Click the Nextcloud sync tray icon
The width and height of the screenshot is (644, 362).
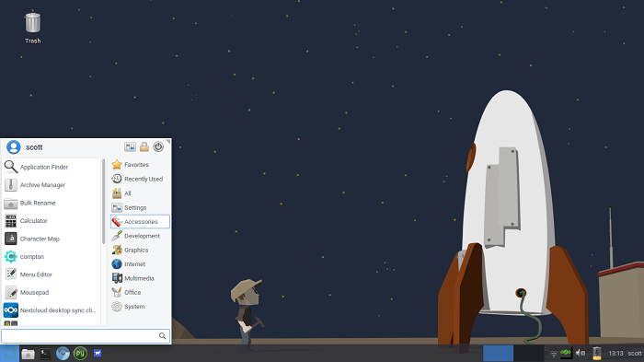click(566, 353)
